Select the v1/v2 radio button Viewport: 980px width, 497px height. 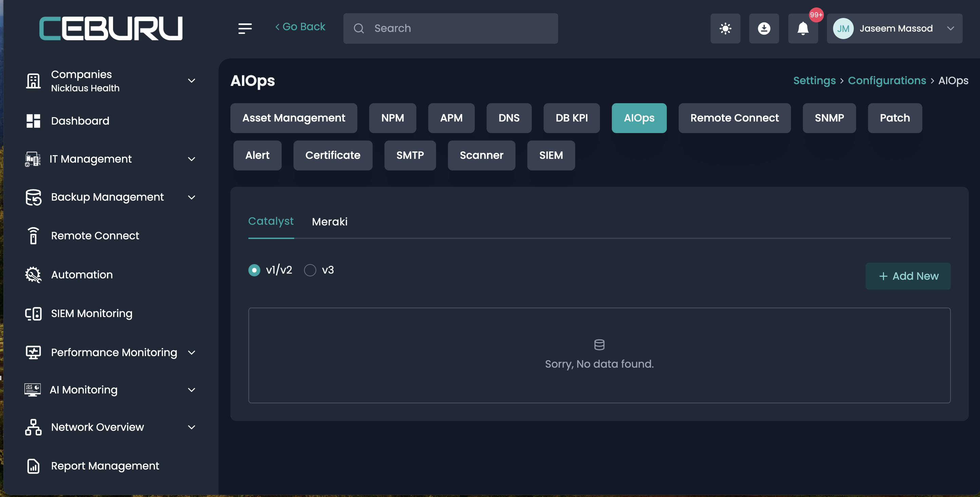click(x=254, y=270)
